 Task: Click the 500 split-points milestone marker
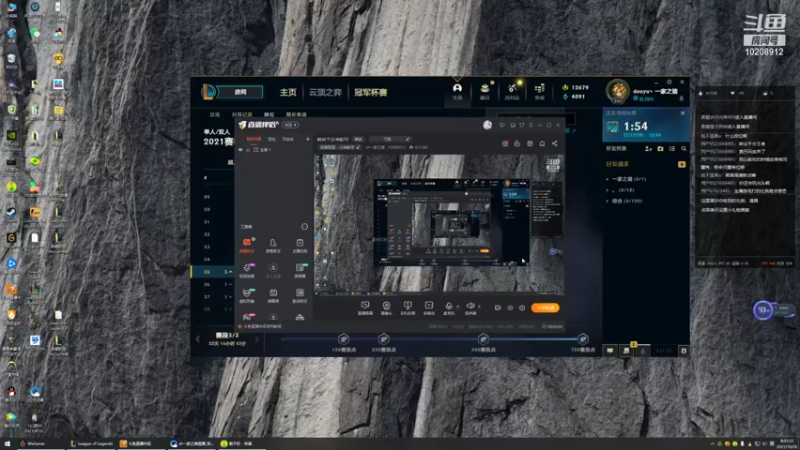click(x=483, y=339)
